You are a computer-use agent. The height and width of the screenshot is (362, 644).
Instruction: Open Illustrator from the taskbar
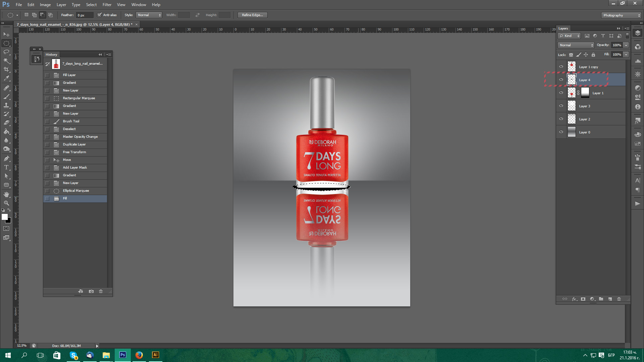coord(155,355)
